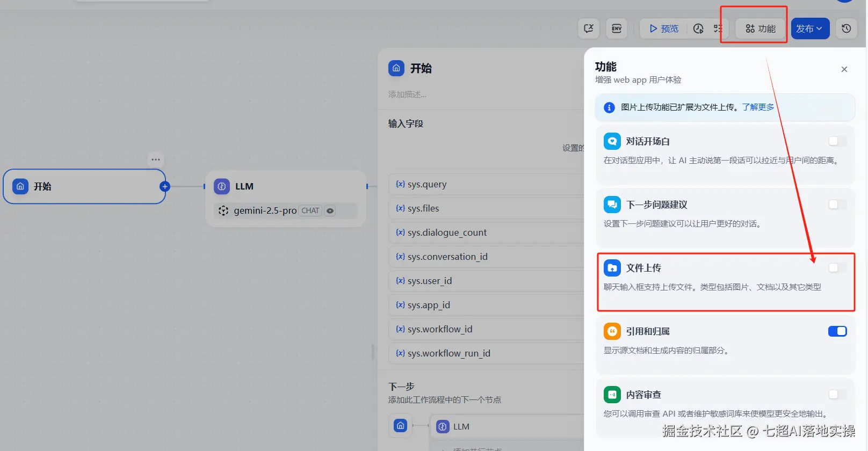The height and width of the screenshot is (451, 868).
Task: Click the 引用和归属 feature title
Action: pyautogui.click(x=648, y=331)
